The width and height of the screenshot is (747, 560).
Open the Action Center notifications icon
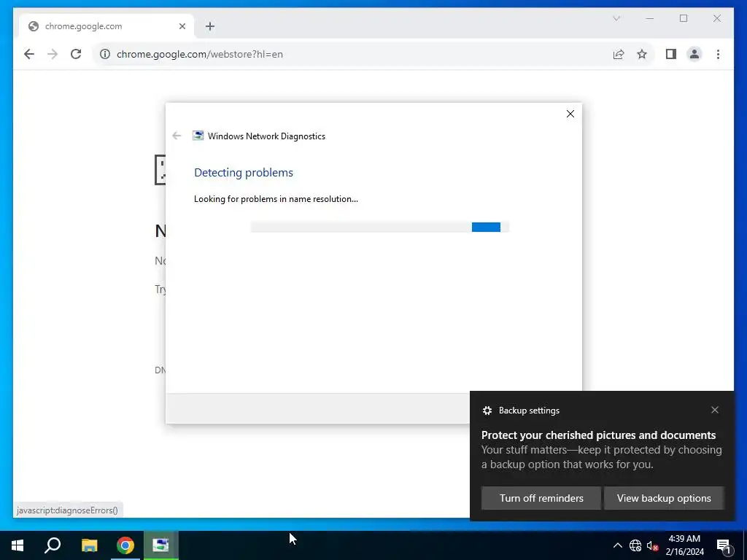(x=724, y=545)
